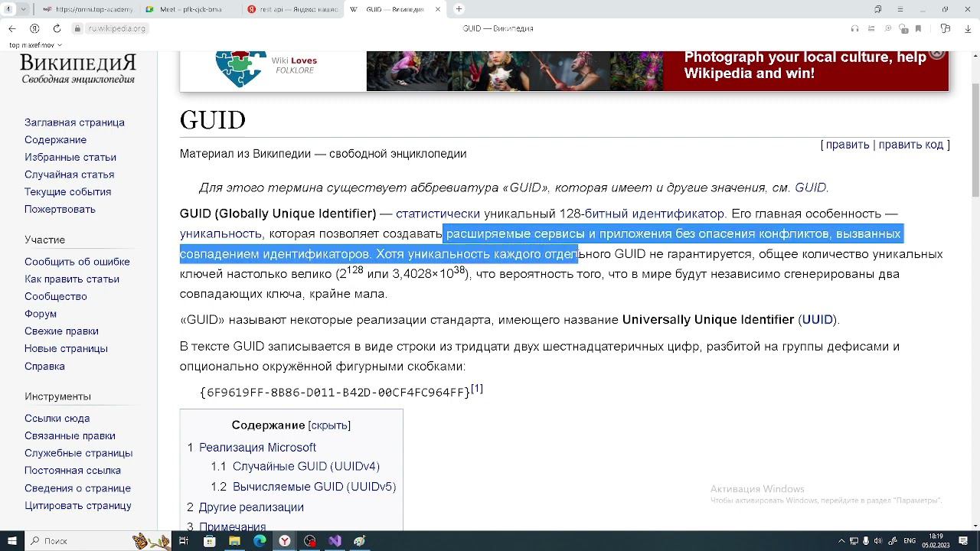Click the Википедия logo
The height and width of the screenshot is (551, 980).
pos(78,68)
